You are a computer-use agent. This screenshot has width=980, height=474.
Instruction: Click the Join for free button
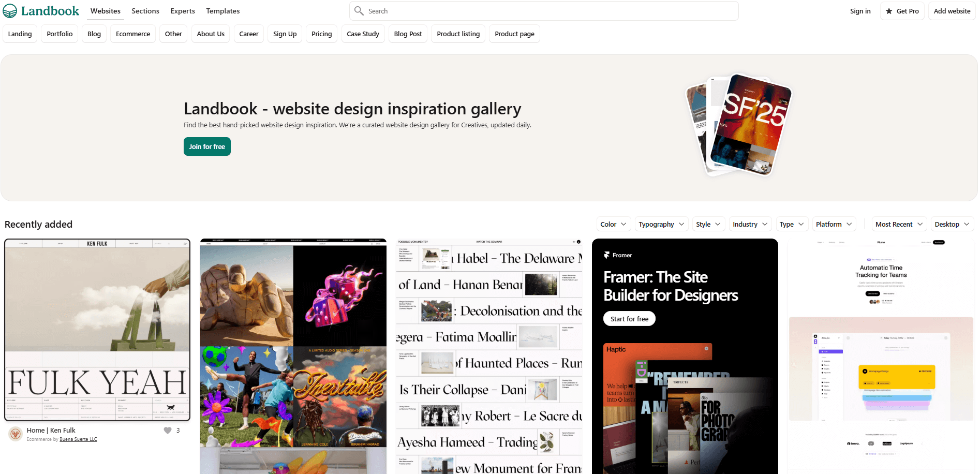tap(207, 146)
